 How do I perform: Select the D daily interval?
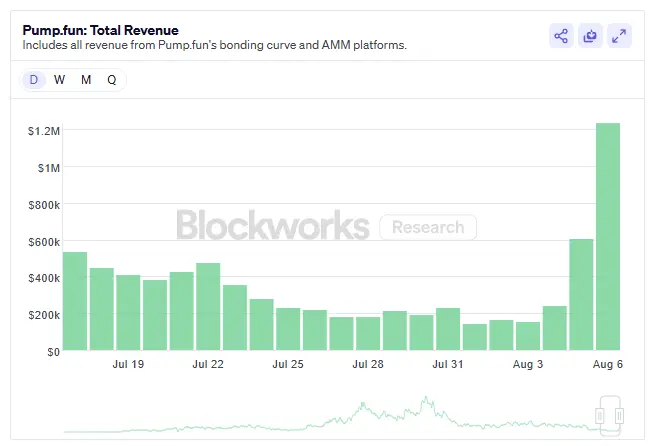[34, 79]
